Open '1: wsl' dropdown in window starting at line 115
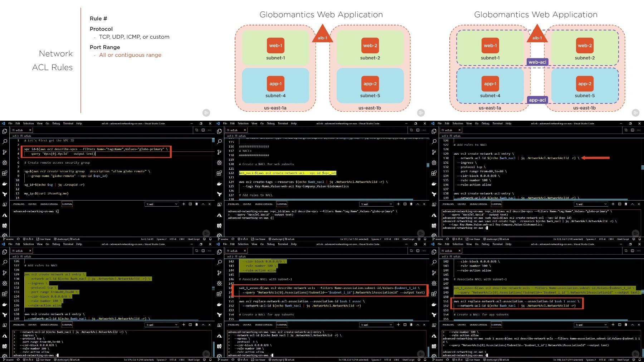644x362 pixels. click(x=376, y=204)
